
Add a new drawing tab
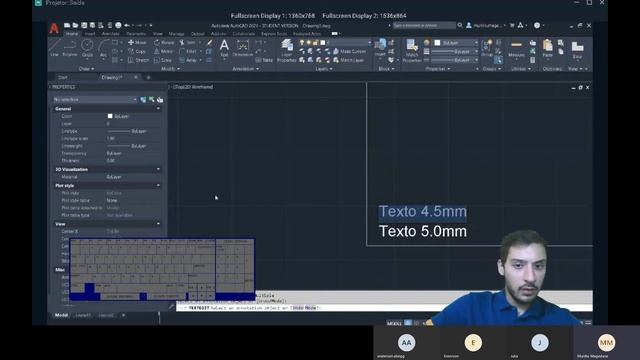click(x=149, y=77)
